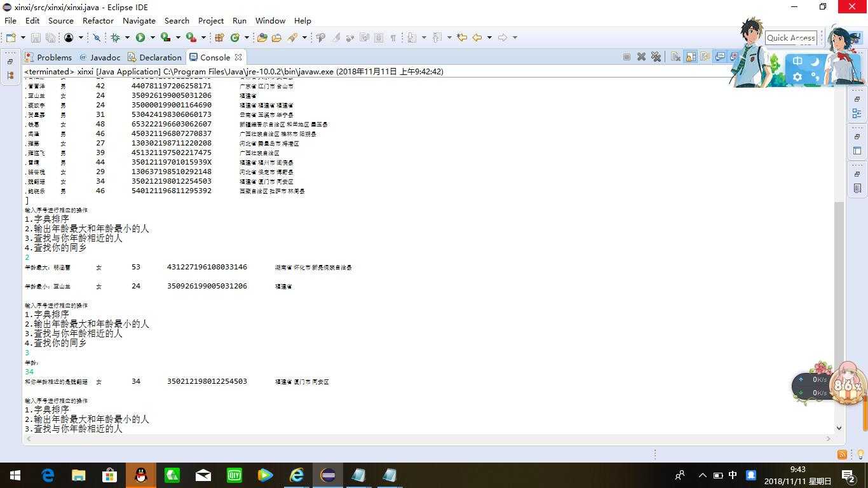
Task: Switch to the Javadoc tab
Action: (99, 57)
